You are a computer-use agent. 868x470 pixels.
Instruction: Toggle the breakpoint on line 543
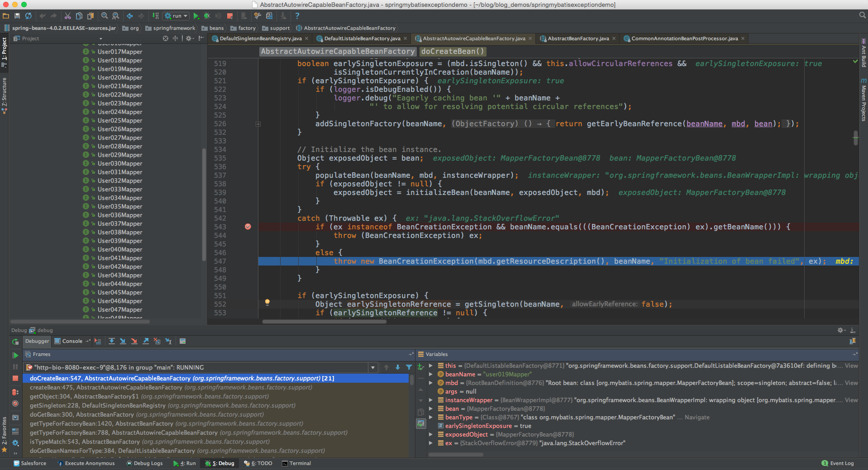tap(248, 227)
